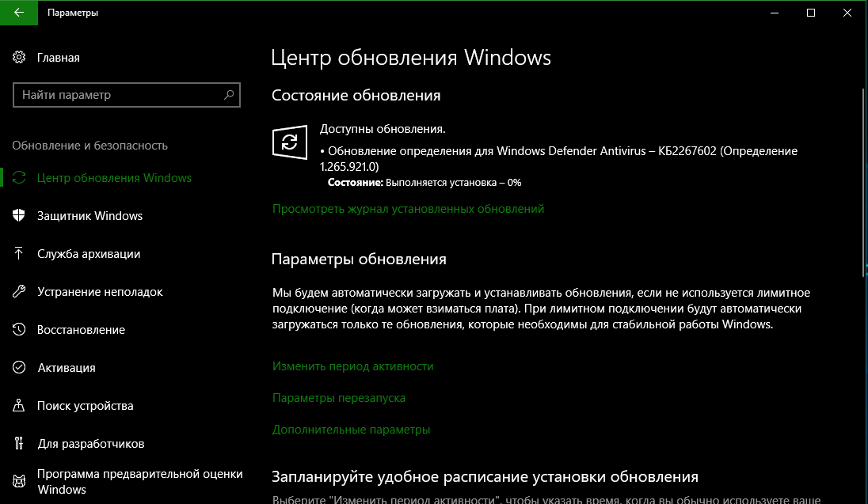The image size is (868, 504).
Task: Click the tools icon for Для разработчиков
Action: click(19, 443)
